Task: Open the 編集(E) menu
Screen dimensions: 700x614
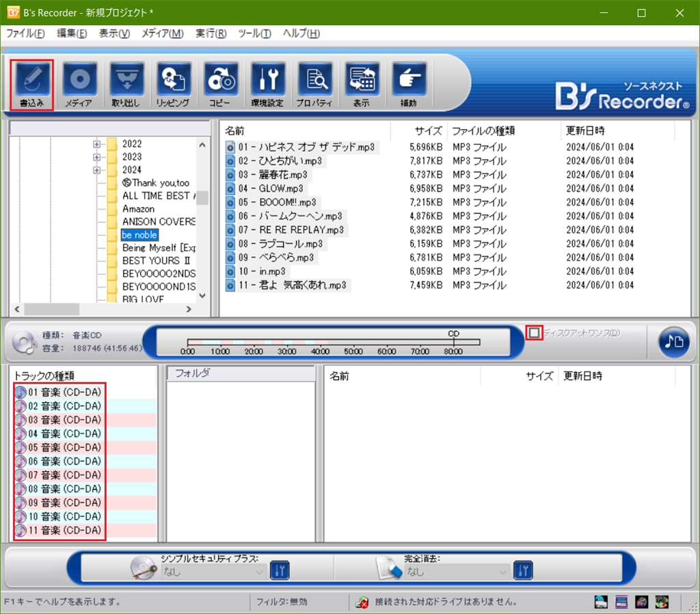Action: coord(72,34)
